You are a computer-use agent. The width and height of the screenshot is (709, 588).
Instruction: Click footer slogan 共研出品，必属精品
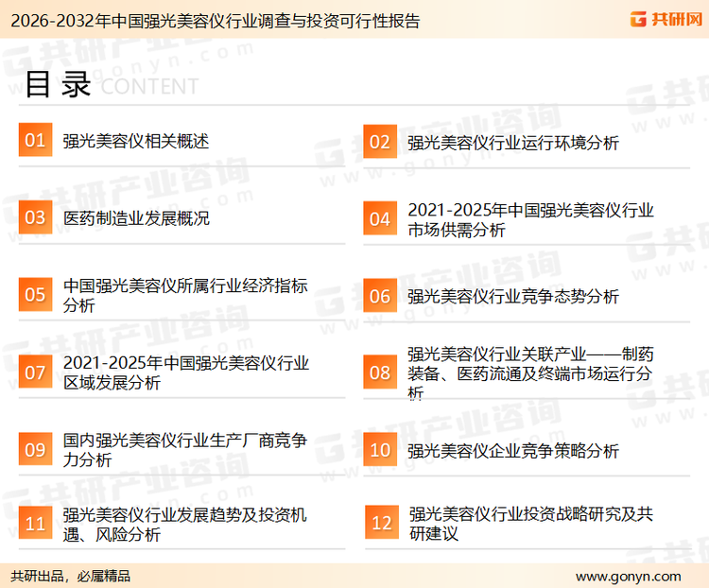71,576
